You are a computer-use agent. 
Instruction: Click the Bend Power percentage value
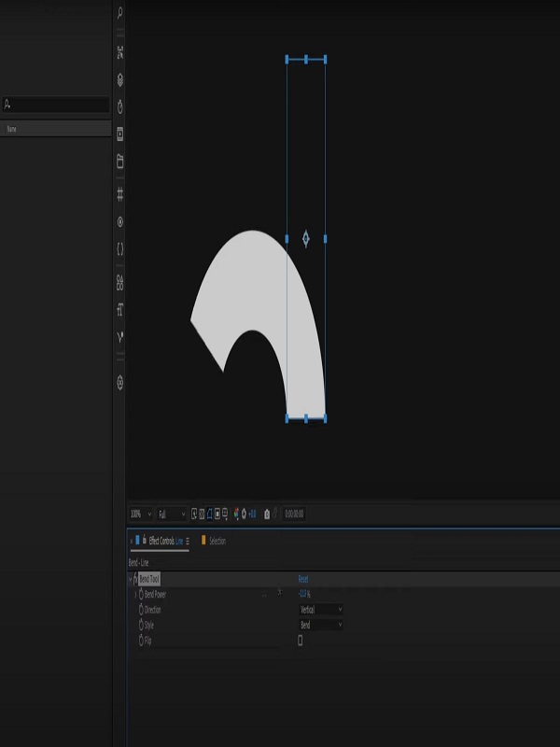coord(304,594)
